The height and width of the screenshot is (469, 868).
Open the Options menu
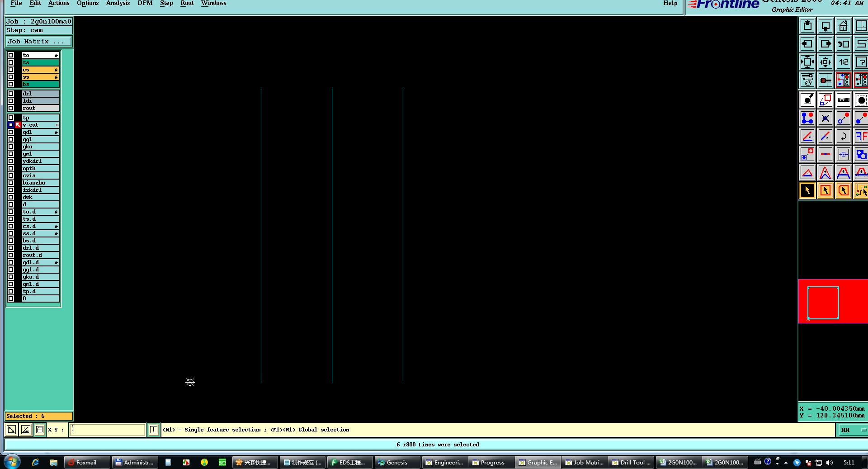[x=88, y=3]
